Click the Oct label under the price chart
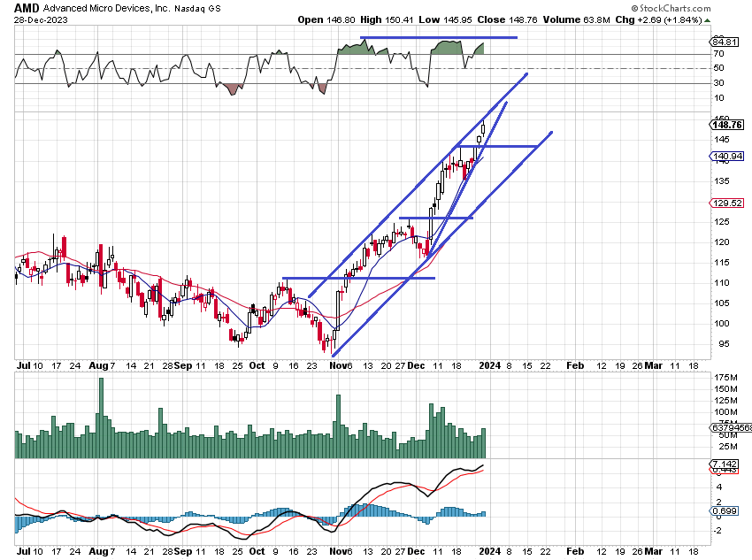Image resolution: width=752 pixels, height=560 pixels. pos(257,366)
